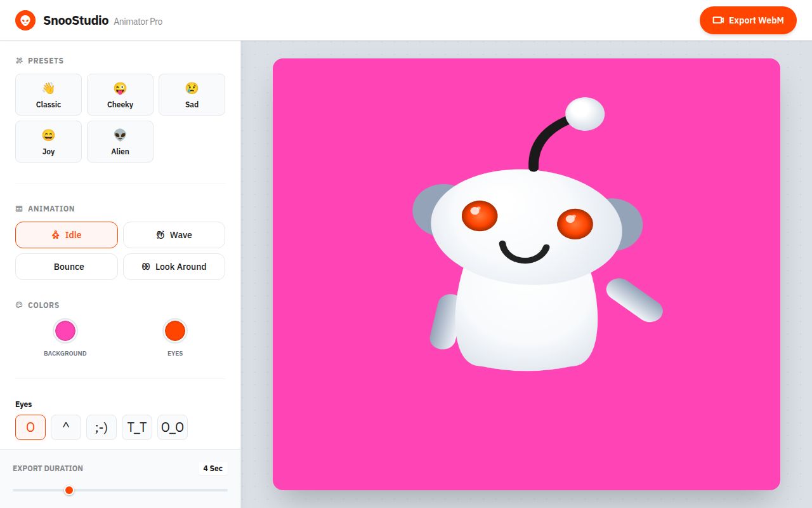The height and width of the screenshot is (508, 812).
Task: Select the Bounce animation
Action: pos(67,267)
